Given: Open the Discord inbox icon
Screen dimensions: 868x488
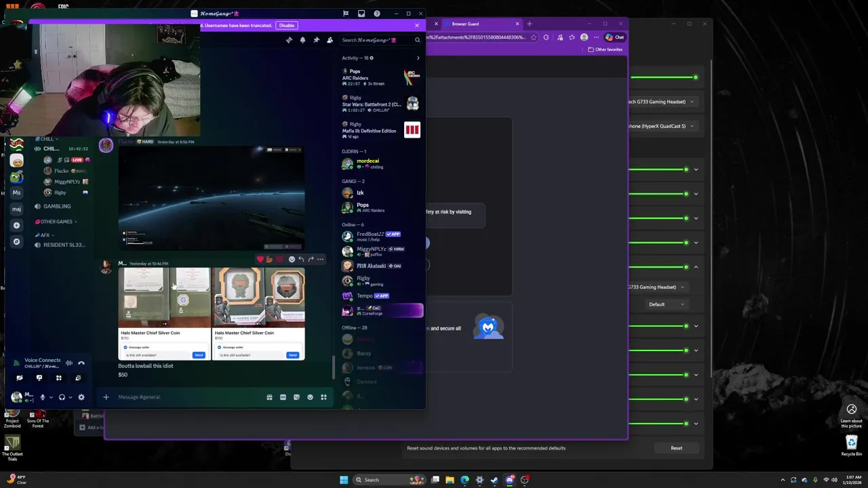Looking at the screenshot, I should point(361,14).
